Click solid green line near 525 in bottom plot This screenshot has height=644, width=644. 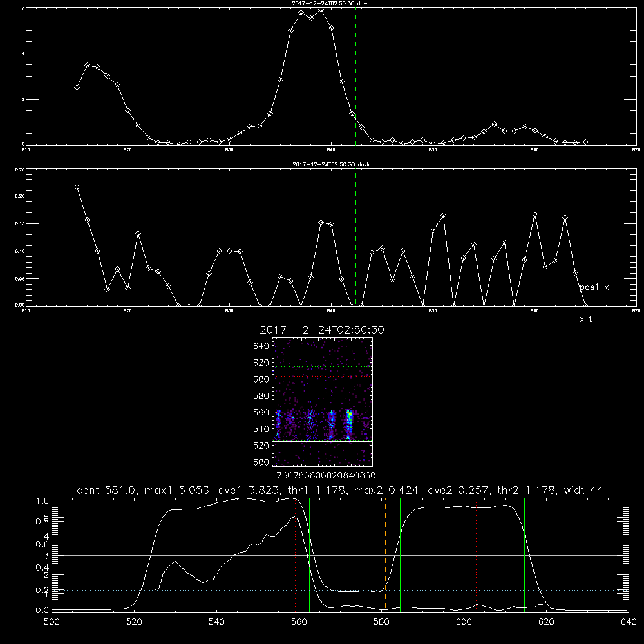coord(156,554)
